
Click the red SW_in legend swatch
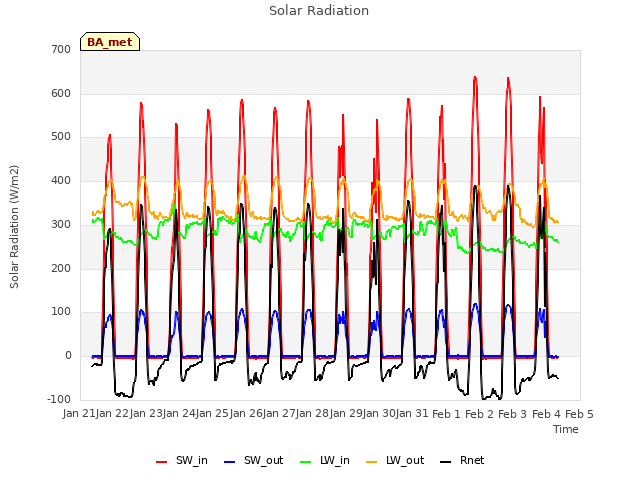162,462
